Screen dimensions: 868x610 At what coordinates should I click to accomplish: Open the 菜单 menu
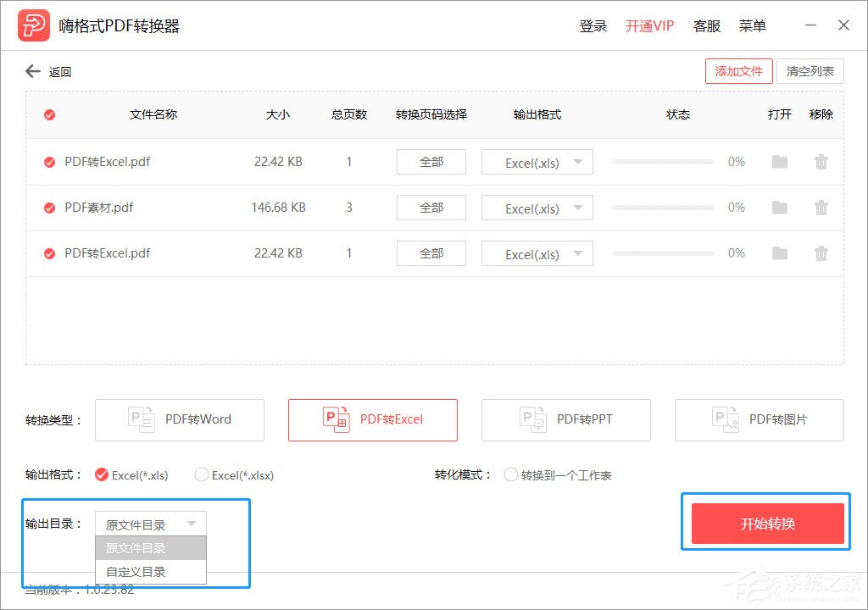[752, 25]
